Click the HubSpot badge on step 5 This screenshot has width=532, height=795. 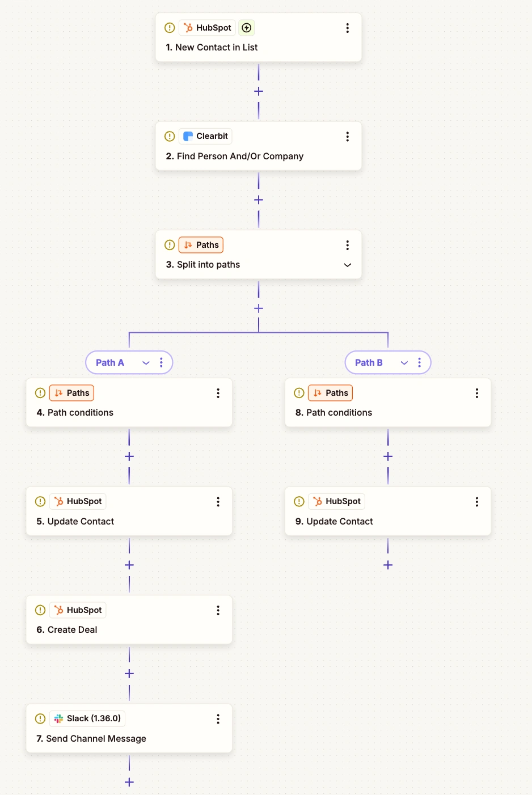tap(78, 502)
